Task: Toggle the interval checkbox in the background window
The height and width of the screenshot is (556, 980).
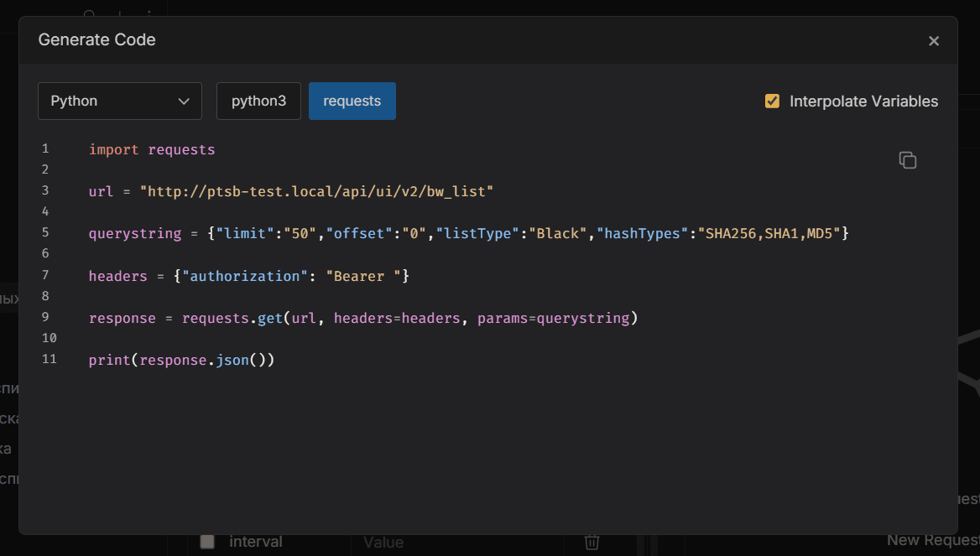Action: (207, 542)
